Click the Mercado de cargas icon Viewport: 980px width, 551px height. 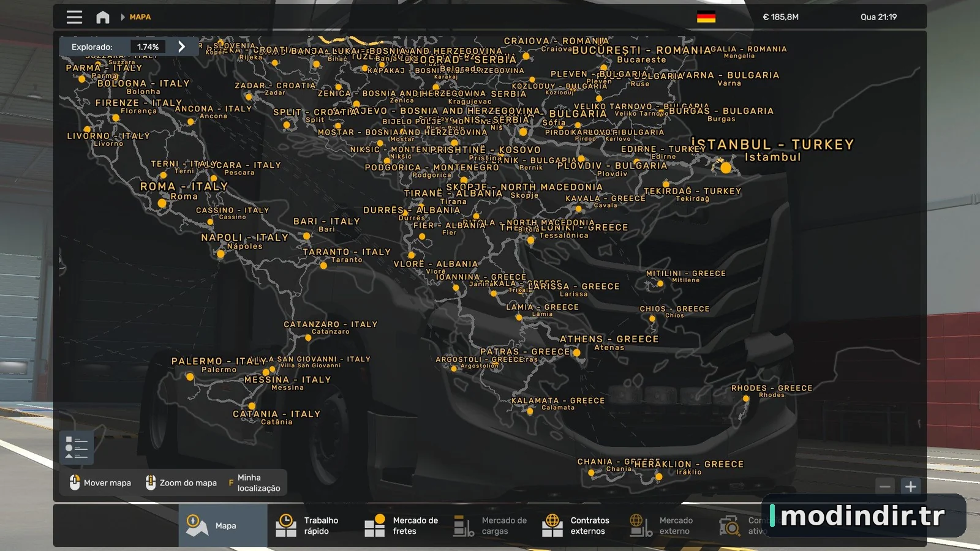pyautogui.click(x=464, y=525)
